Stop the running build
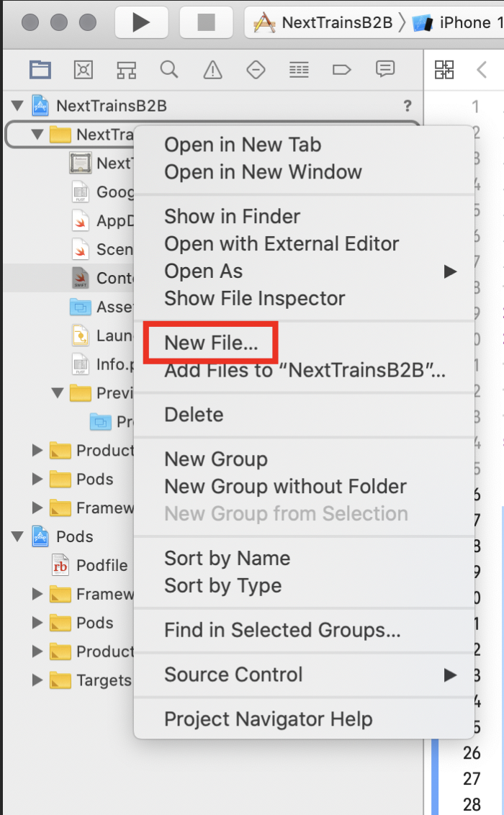 coord(206,22)
